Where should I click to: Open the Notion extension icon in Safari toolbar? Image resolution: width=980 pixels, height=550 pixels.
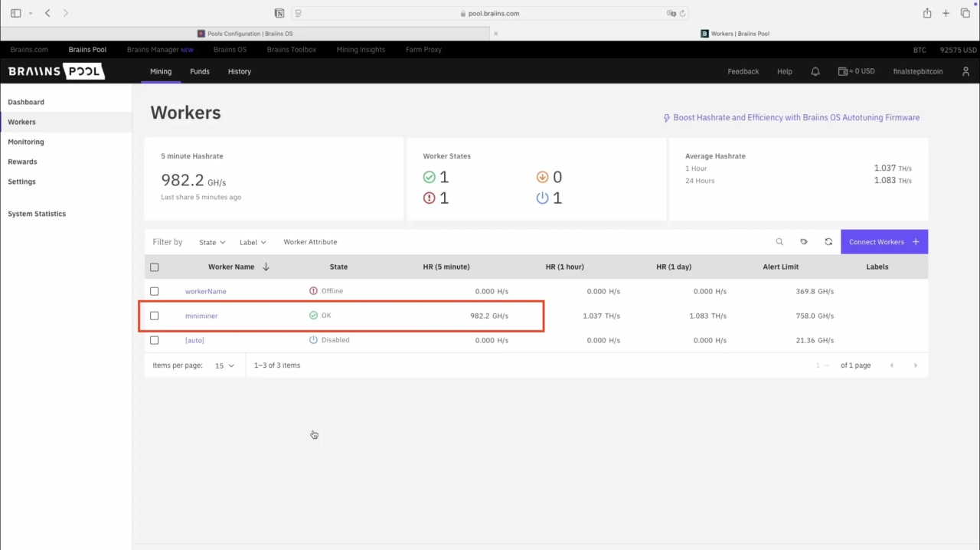279,13
